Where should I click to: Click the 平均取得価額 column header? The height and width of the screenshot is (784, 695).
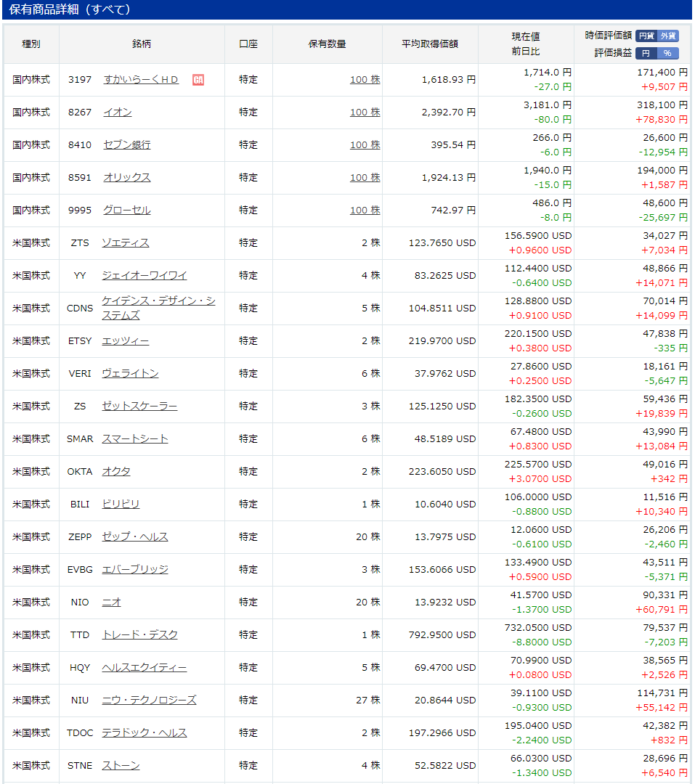click(431, 44)
